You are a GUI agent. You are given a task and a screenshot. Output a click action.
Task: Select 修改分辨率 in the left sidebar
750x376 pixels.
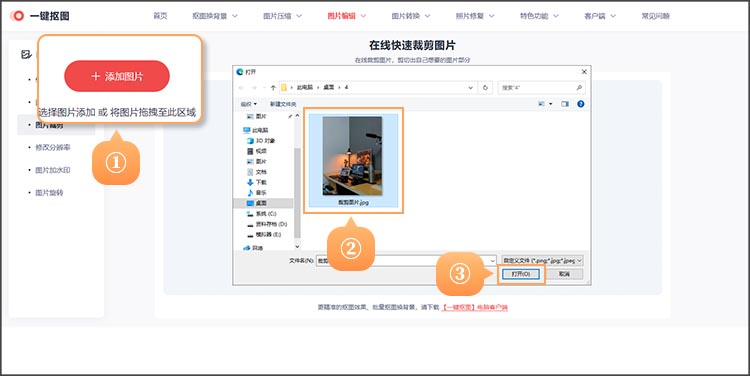pyautogui.click(x=53, y=147)
